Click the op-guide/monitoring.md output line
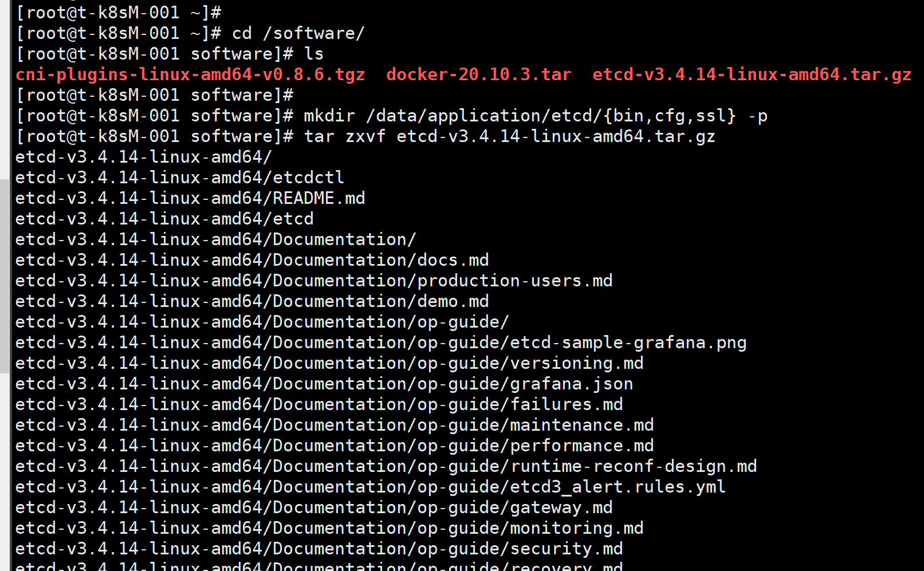 pyautogui.click(x=329, y=528)
